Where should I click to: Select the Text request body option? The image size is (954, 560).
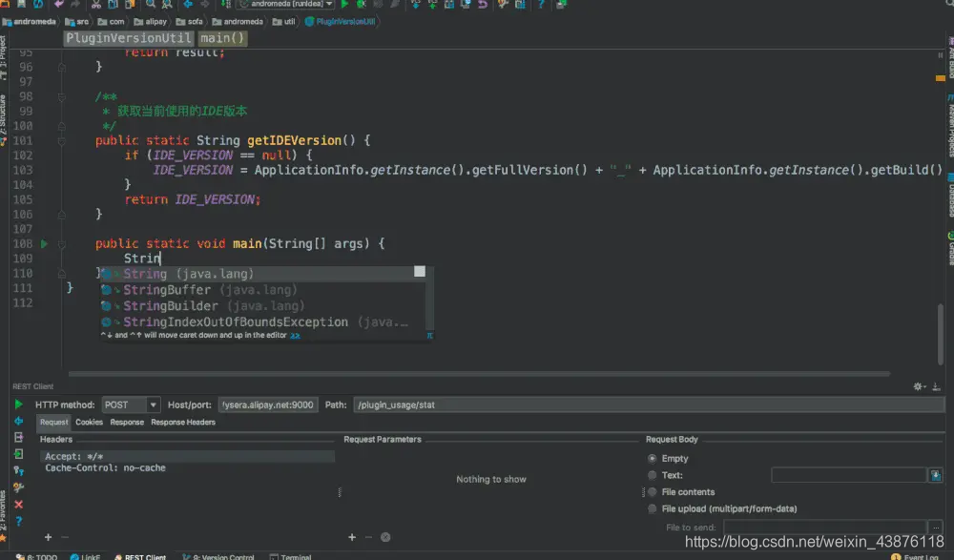pos(653,475)
